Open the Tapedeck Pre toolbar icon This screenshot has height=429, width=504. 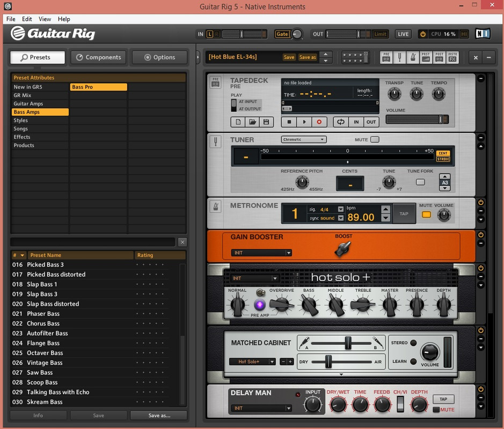[386, 57]
